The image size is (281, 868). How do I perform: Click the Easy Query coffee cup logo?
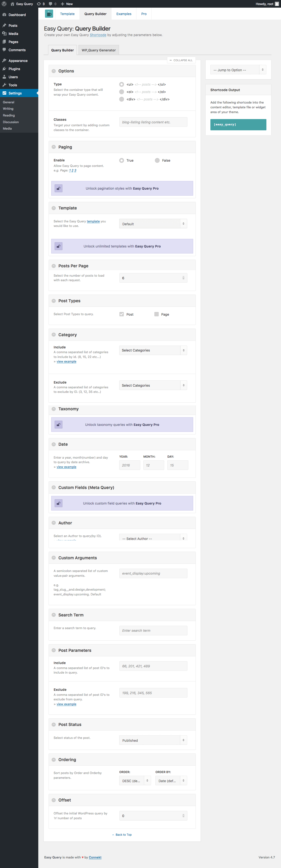point(49,13)
